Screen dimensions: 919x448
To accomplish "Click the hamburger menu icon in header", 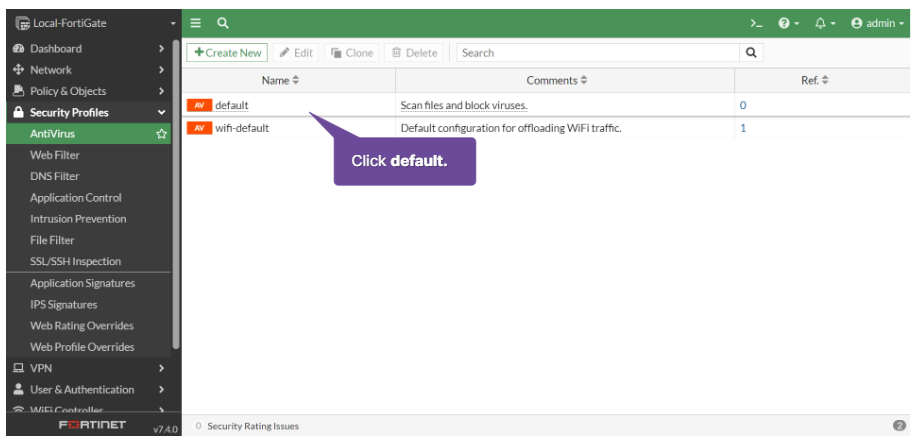I will pos(196,23).
